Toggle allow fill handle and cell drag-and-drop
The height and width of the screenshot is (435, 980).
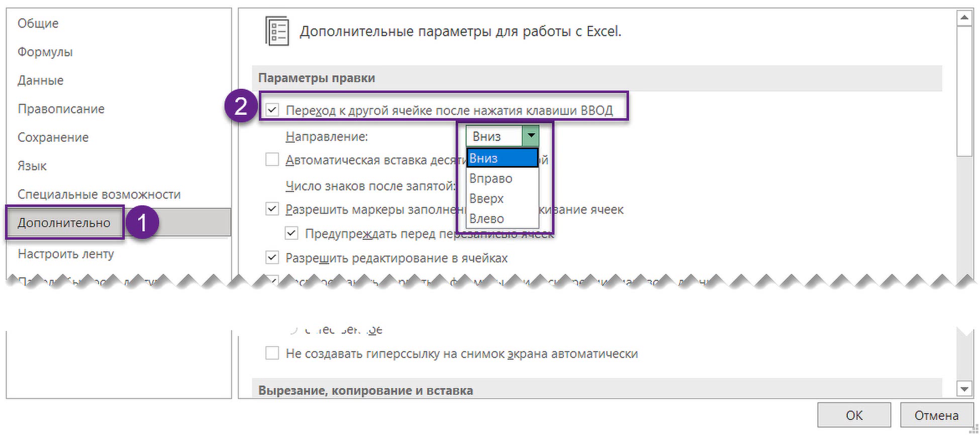pos(272,209)
